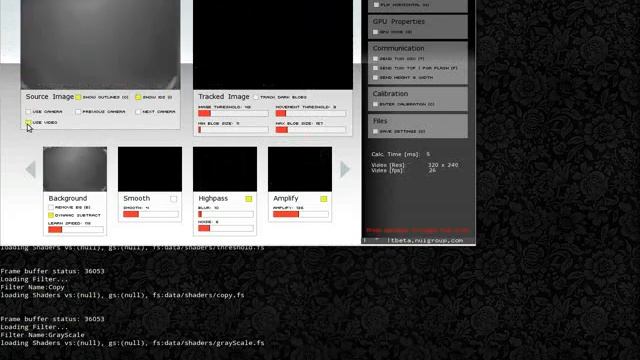This screenshot has height=360, width=640.
Task: Enable the Smooth filter checkbox
Action: pos(173,199)
